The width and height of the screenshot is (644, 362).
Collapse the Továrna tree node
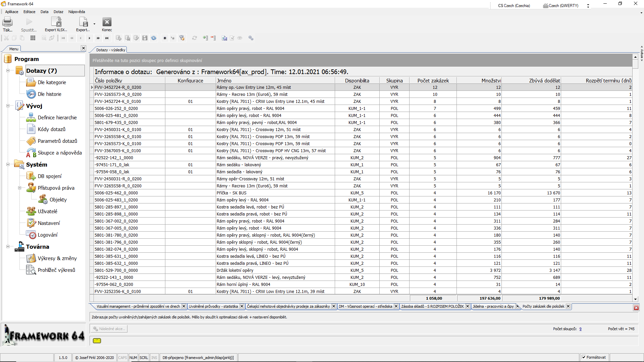[x=8, y=247]
